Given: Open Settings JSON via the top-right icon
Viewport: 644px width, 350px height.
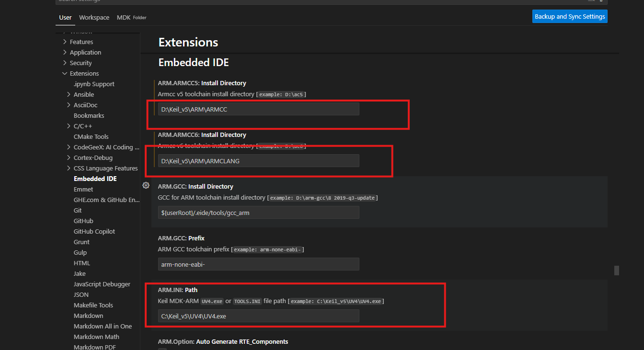Looking at the screenshot, I should point(600,2).
